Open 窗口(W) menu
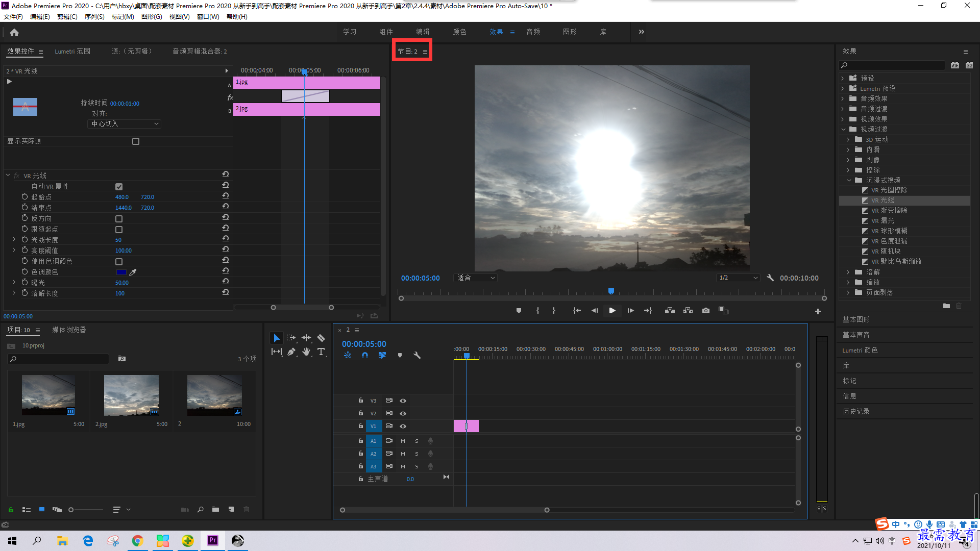Image resolution: width=980 pixels, height=551 pixels. coord(208,17)
